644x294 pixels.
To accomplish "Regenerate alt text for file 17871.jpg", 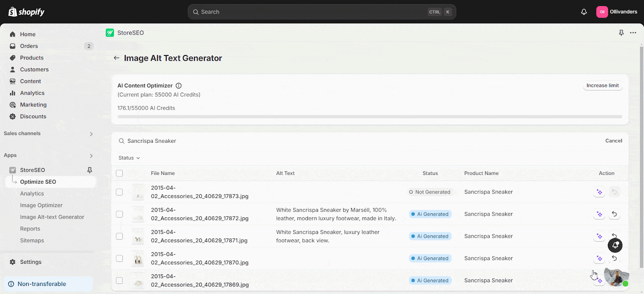I will tap(599, 236).
